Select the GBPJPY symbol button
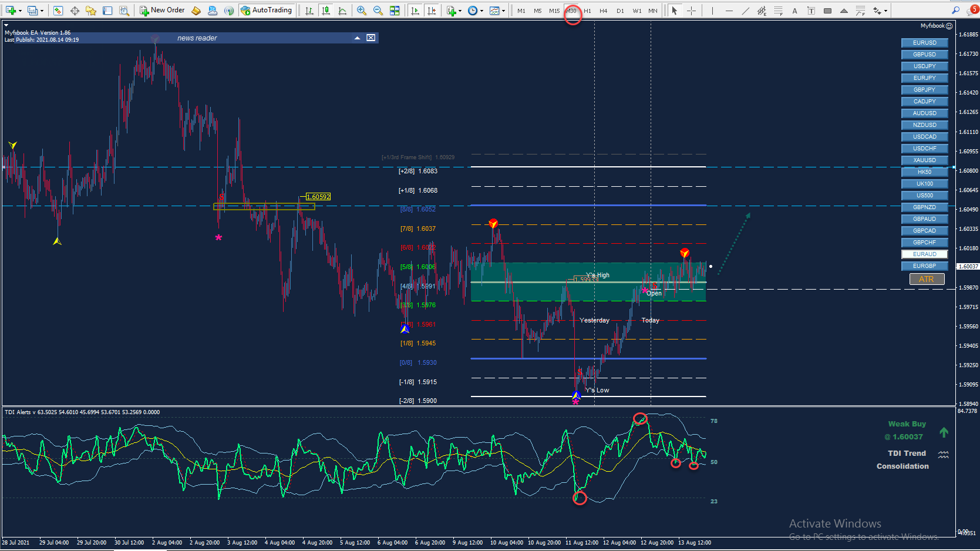Screen dimensions: 980x551 tap(924, 90)
